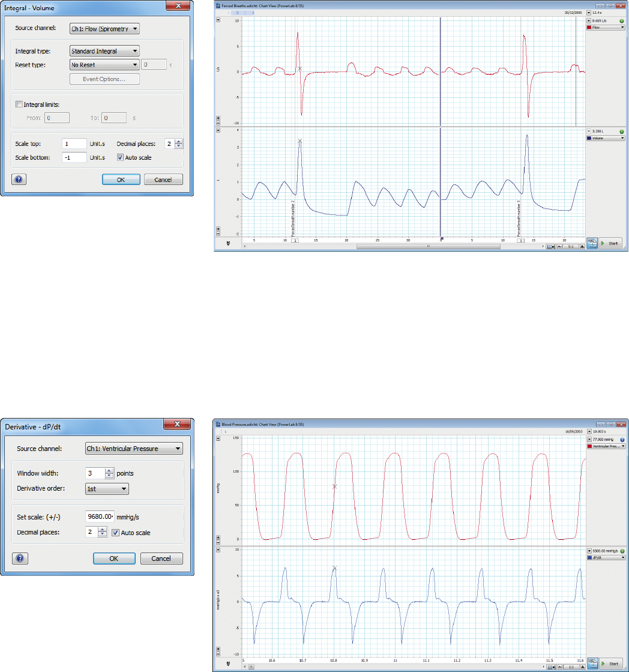Click the Scale bottom input field
This screenshot has height=672, width=629.
point(74,157)
